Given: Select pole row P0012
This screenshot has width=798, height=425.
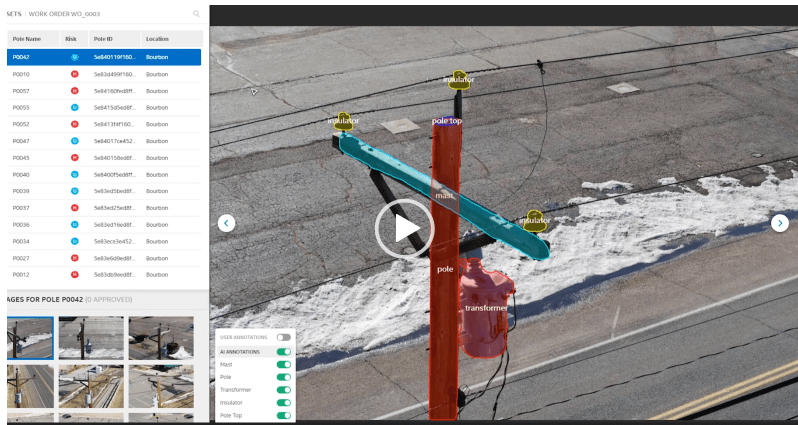Looking at the screenshot, I should (x=104, y=274).
